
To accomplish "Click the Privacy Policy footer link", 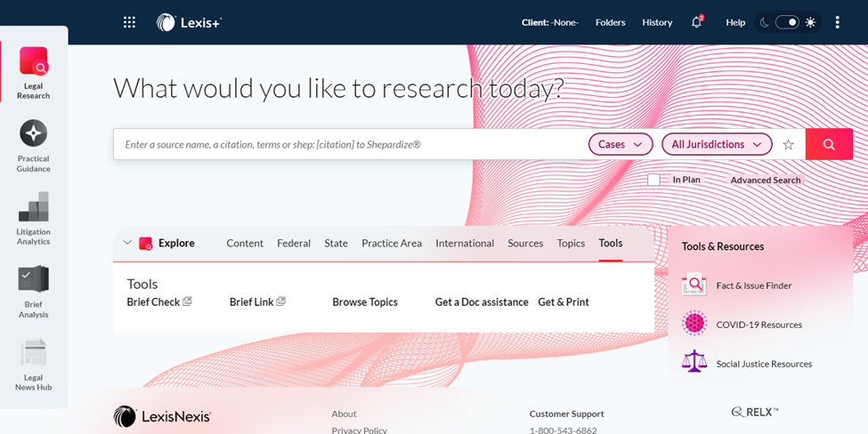I will point(360,430).
